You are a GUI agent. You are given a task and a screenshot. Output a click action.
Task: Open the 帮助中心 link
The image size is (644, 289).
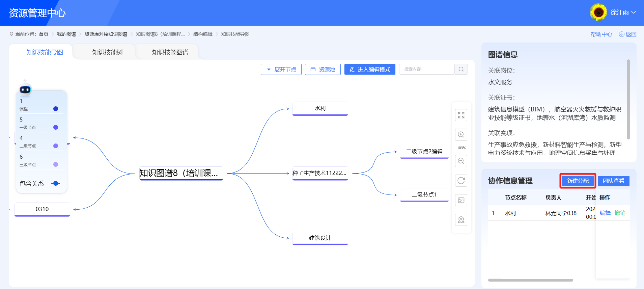coord(601,34)
